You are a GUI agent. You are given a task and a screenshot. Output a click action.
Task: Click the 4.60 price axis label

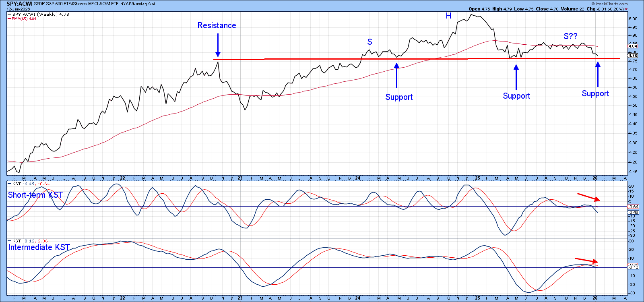pos(633,87)
